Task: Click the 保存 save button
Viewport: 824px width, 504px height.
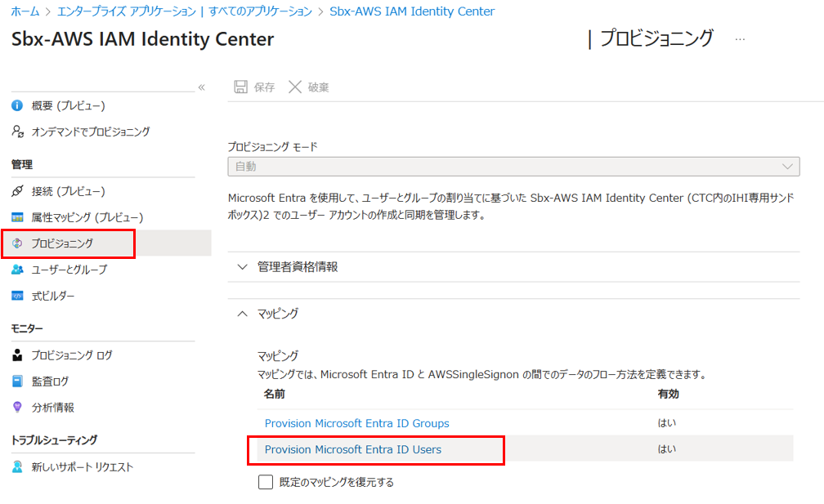Action: coord(255,87)
